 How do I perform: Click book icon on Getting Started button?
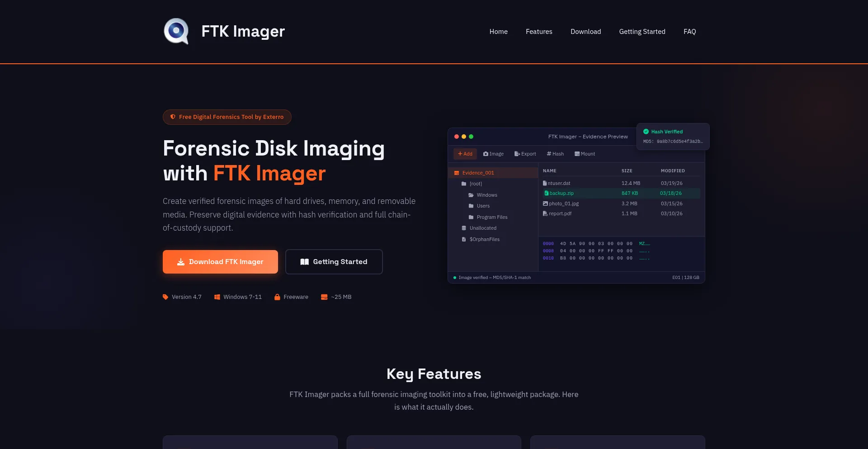[304, 262]
